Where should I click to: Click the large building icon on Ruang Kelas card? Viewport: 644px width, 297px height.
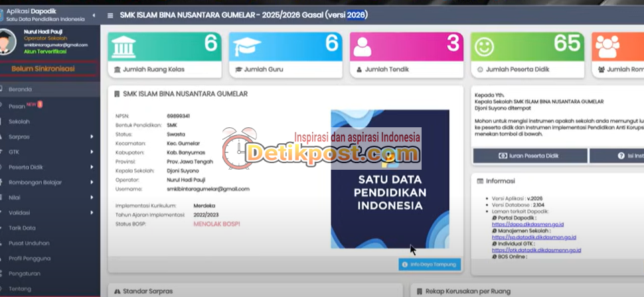click(123, 46)
